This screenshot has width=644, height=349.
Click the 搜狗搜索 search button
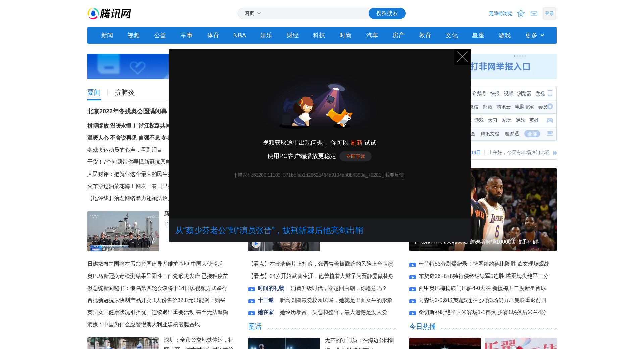point(387,13)
